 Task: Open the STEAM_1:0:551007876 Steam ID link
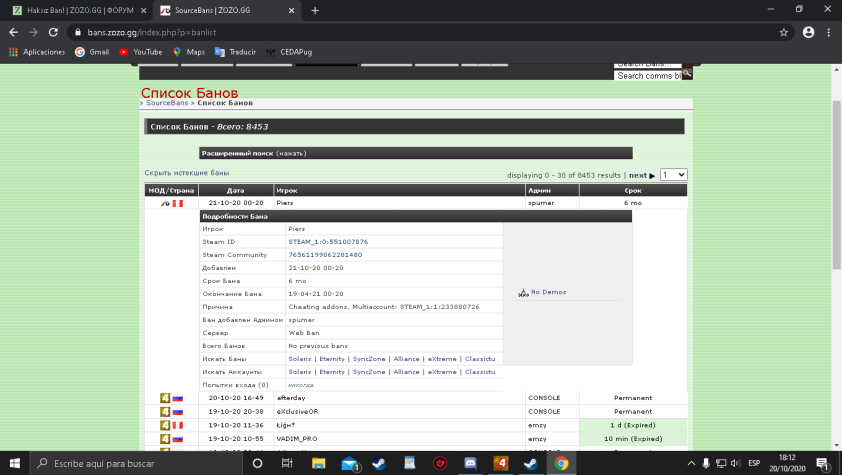pos(328,241)
